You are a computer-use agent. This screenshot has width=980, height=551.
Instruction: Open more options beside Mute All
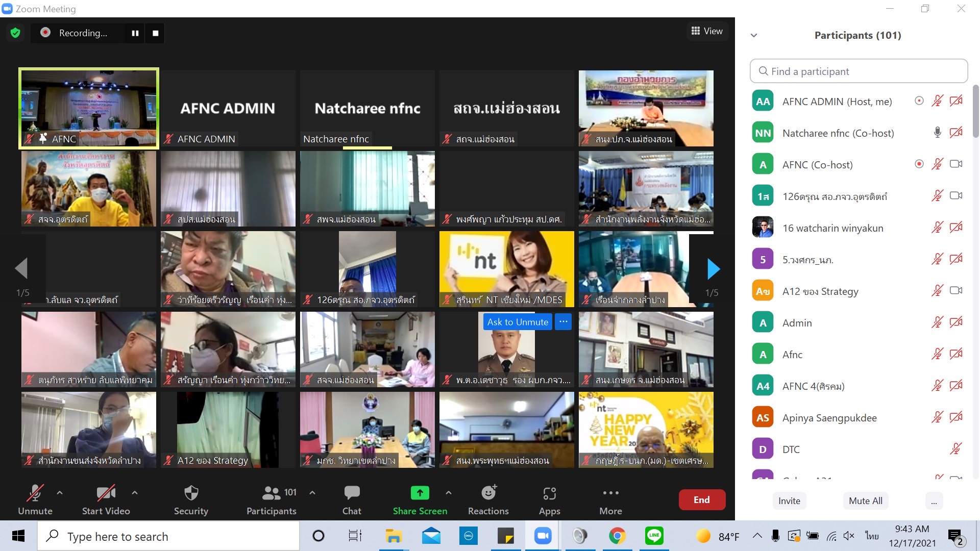[x=935, y=500]
